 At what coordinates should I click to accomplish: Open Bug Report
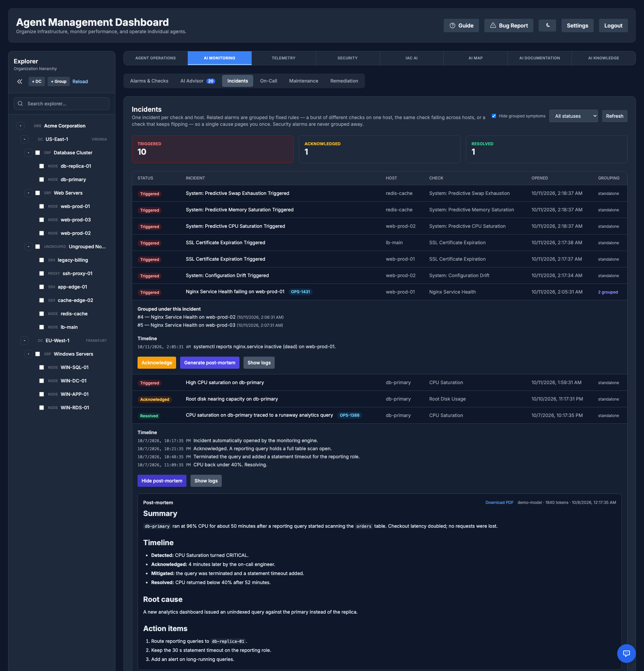tap(508, 25)
